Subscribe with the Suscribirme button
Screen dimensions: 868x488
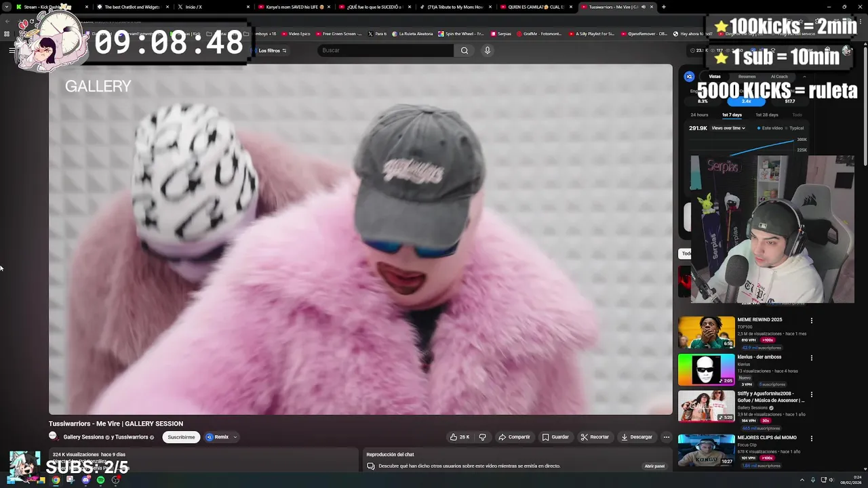pyautogui.click(x=181, y=437)
